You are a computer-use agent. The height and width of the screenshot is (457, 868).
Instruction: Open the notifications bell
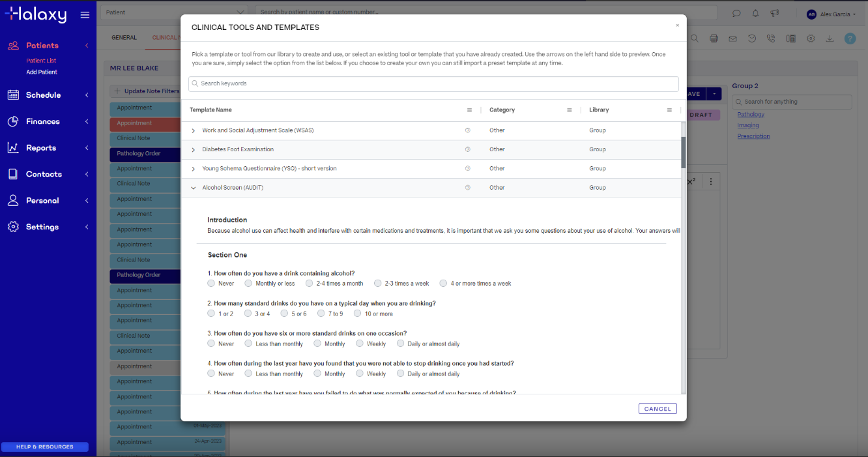[x=755, y=13]
